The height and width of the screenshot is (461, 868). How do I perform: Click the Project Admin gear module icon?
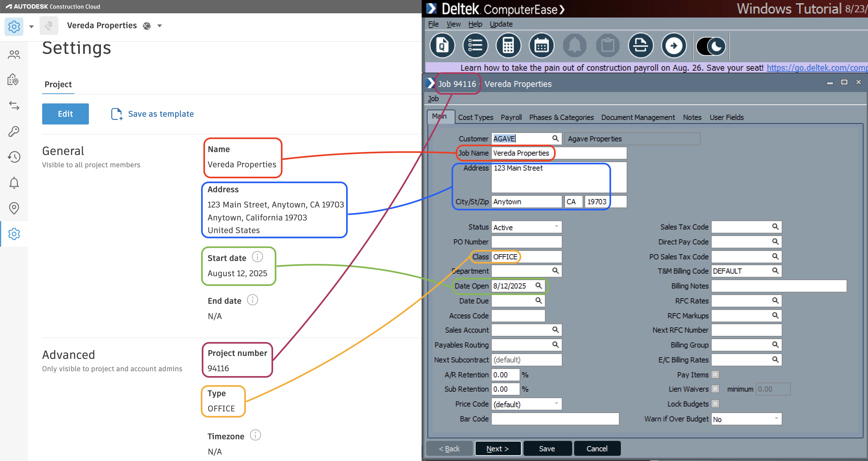click(14, 26)
